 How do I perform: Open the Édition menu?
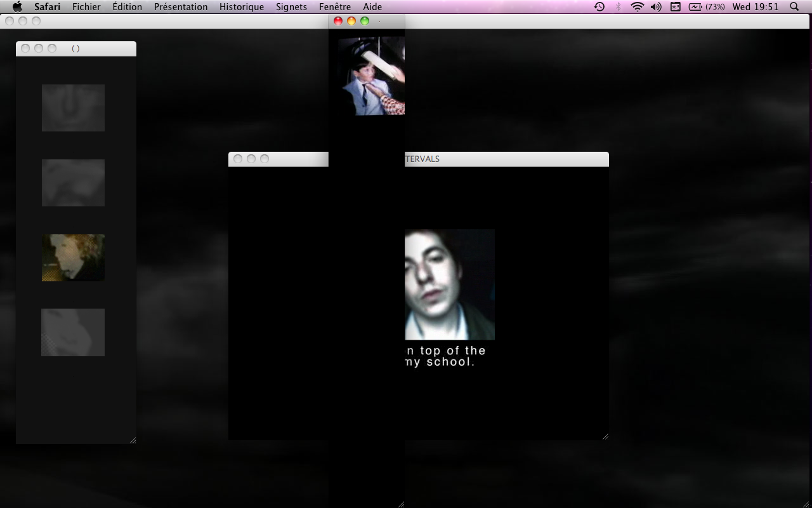[127, 7]
